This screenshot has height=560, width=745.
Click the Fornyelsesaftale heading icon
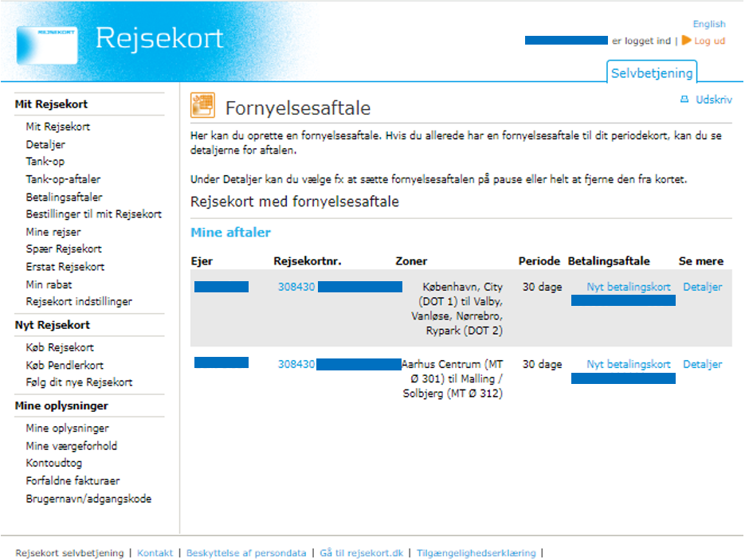[x=202, y=106]
